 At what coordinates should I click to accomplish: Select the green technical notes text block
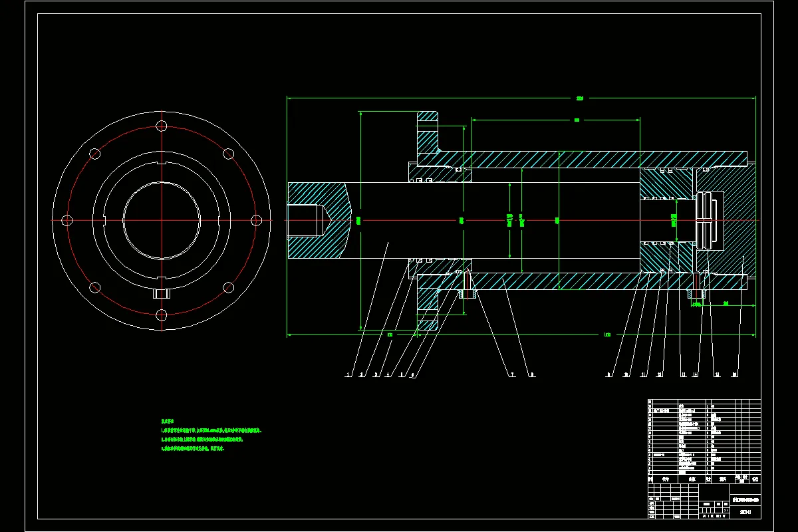point(211,435)
